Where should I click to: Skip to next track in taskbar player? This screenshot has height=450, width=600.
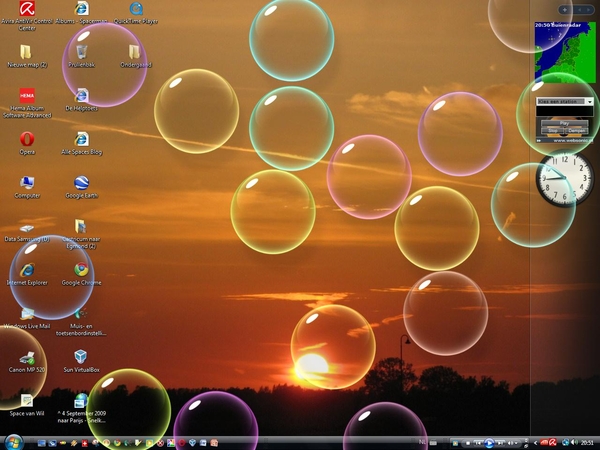[500, 443]
